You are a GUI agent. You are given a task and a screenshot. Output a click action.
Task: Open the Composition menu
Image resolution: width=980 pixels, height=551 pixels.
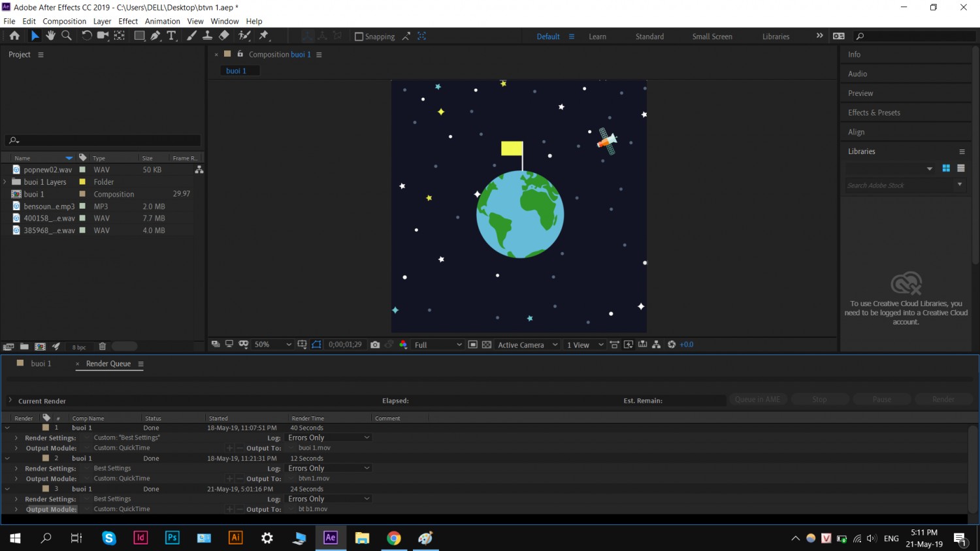64,22
